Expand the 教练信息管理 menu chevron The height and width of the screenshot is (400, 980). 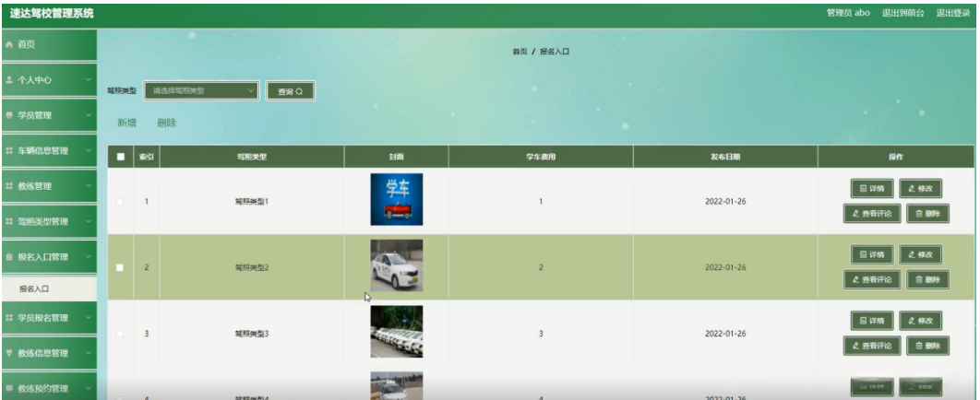[88, 353]
